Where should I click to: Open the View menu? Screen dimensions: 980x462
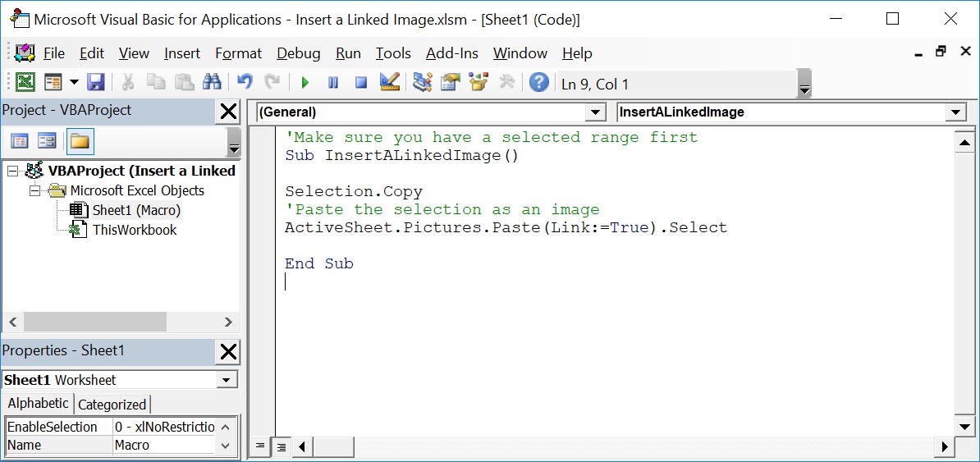(134, 54)
